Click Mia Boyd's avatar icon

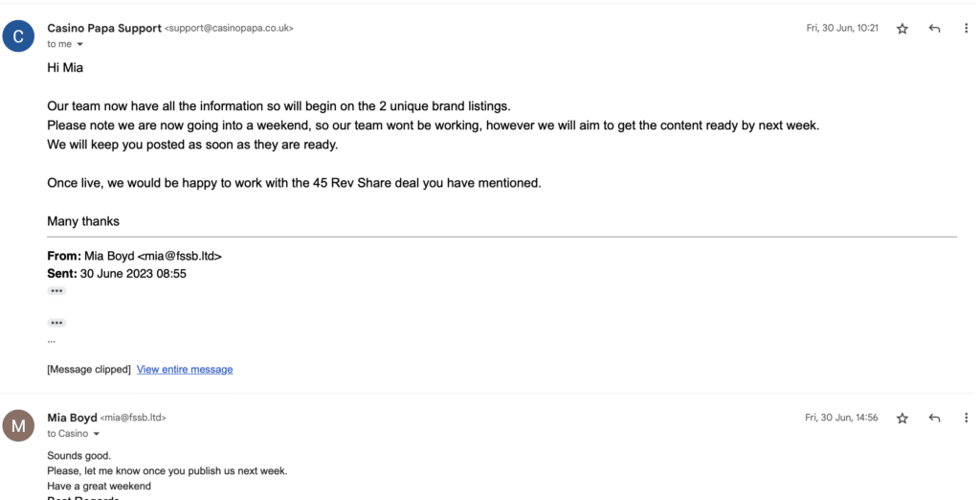coord(18,425)
